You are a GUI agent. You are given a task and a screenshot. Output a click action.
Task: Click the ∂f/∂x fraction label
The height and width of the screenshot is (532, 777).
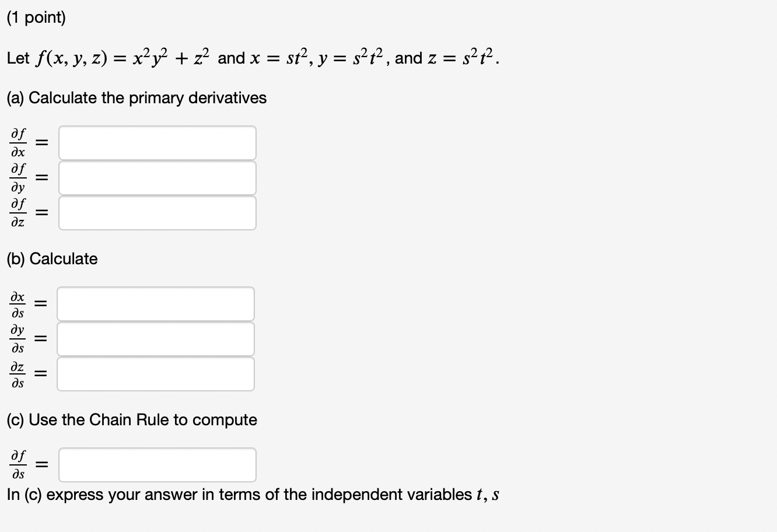pos(17,143)
